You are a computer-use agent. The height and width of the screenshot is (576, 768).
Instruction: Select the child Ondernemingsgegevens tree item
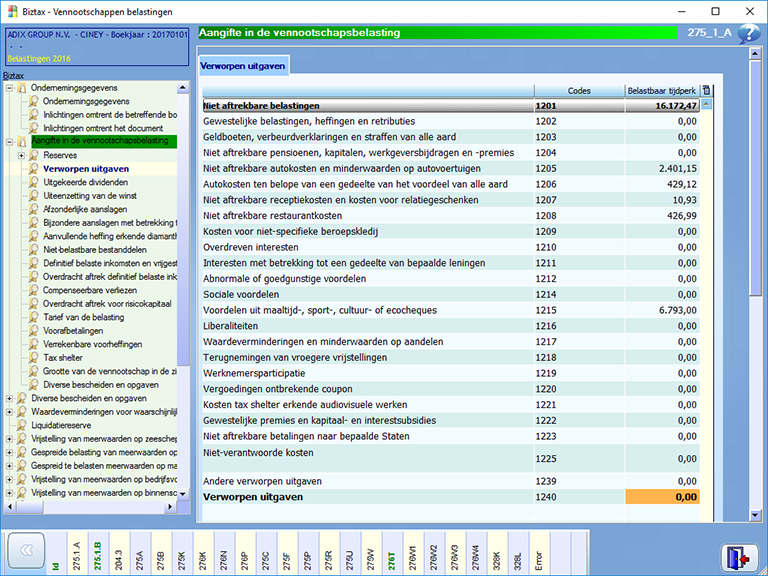pyautogui.click(x=86, y=101)
